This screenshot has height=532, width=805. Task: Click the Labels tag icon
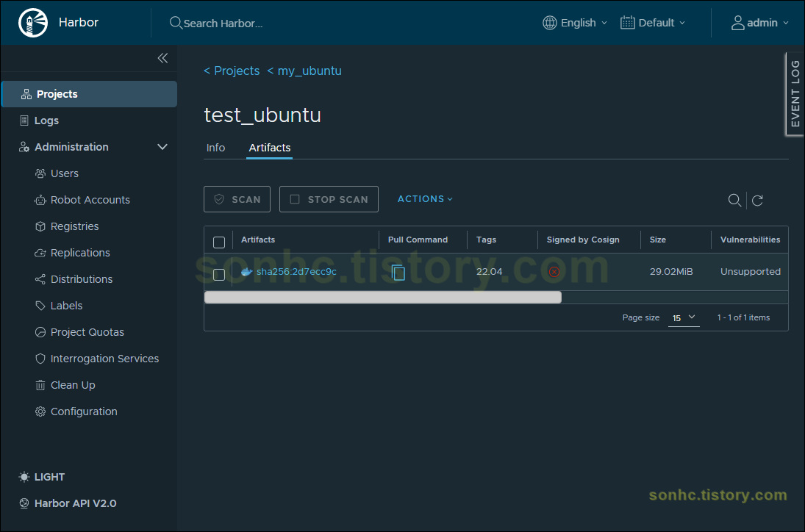click(40, 306)
